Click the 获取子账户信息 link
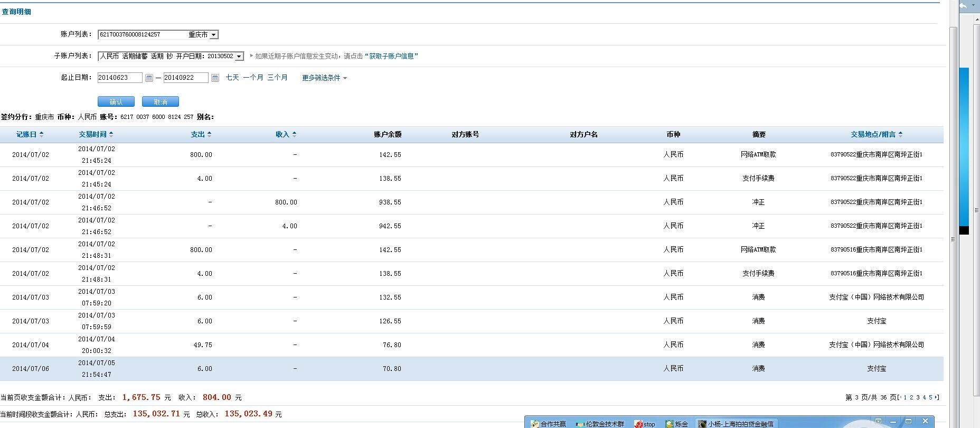 pos(391,56)
